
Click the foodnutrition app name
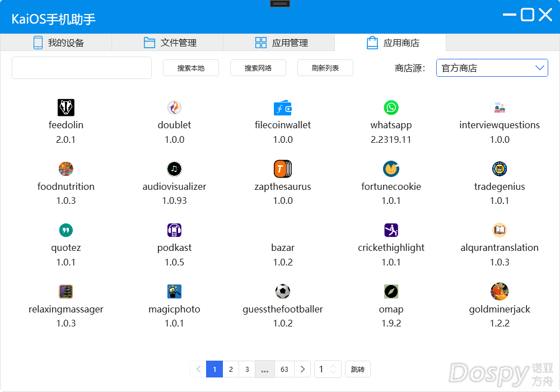click(x=66, y=186)
